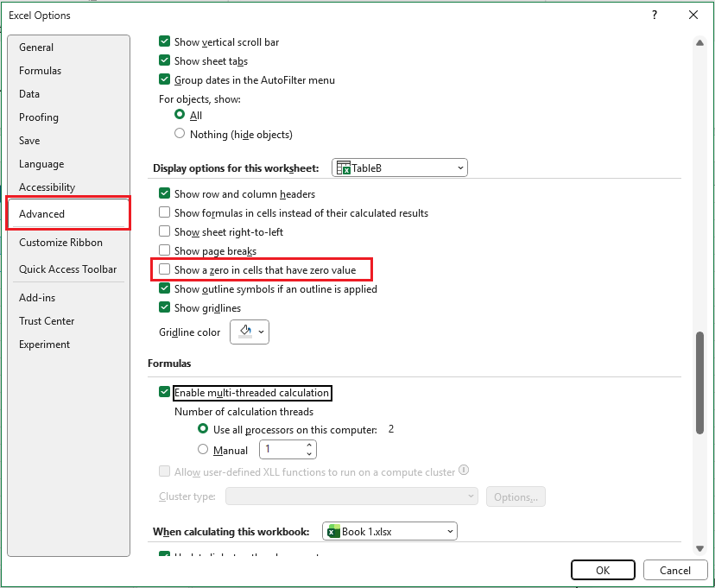
Task: Open the General options category
Action: click(36, 47)
